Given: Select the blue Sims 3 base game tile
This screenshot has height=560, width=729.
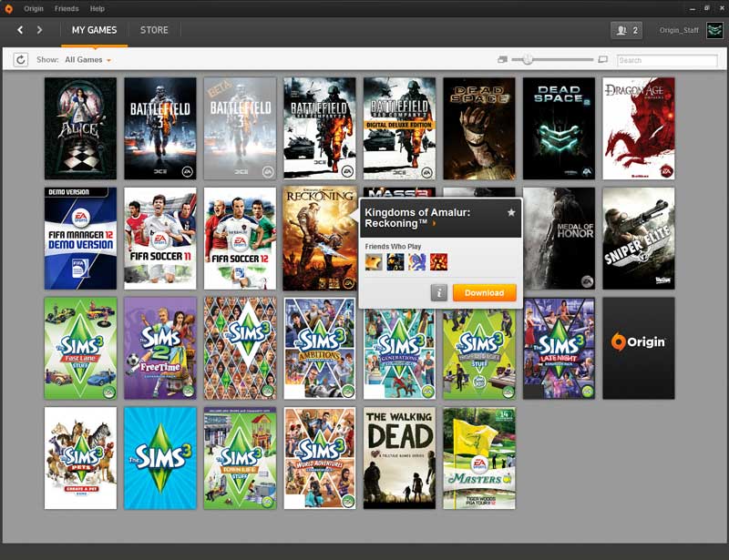Looking at the screenshot, I should click(160, 458).
